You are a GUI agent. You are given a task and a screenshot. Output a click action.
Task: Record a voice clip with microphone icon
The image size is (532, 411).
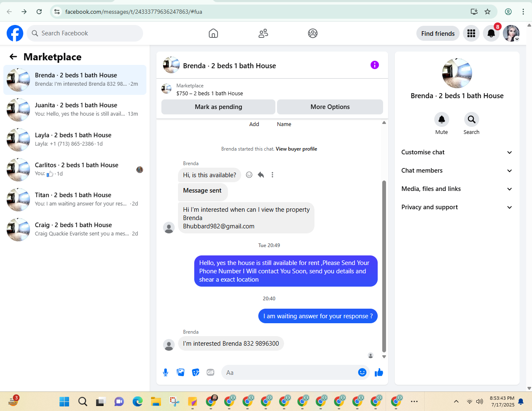point(166,372)
